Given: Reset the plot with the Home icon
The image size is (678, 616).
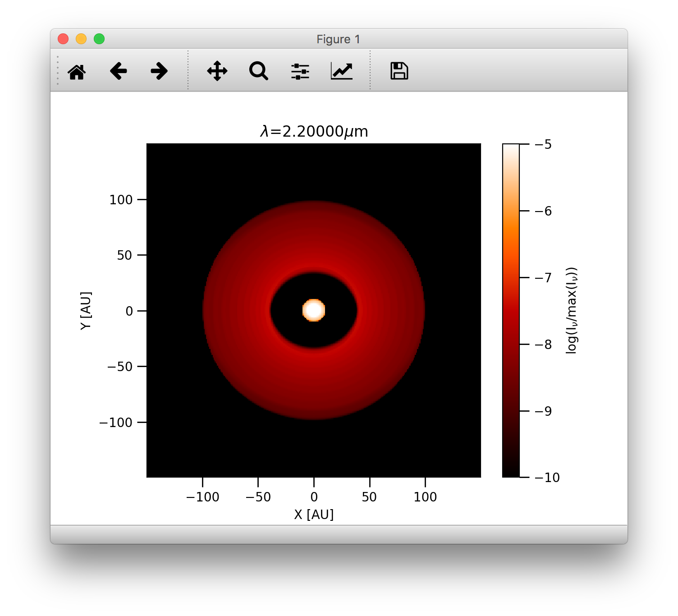Looking at the screenshot, I should point(77,71).
